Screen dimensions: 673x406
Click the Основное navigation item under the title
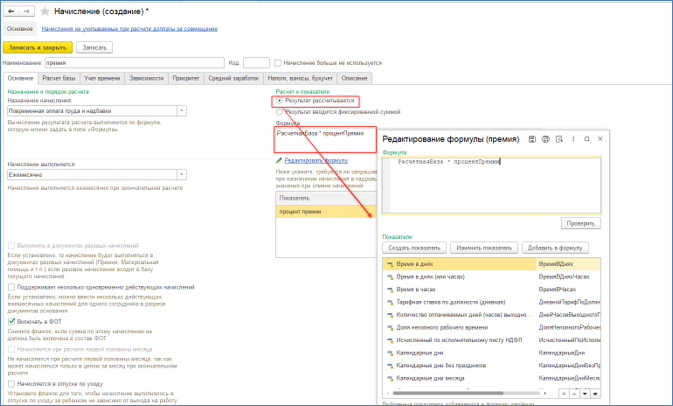click(x=20, y=29)
